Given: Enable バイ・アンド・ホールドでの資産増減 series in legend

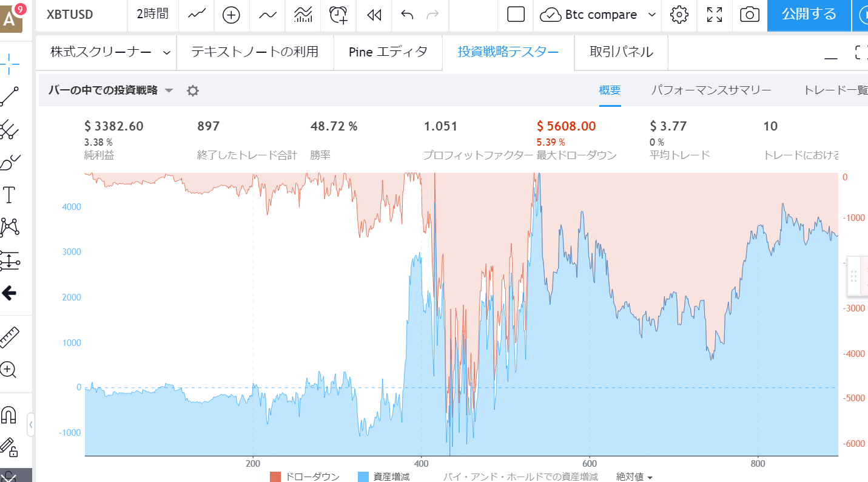Looking at the screenshot, I should [x=520, y=477].
